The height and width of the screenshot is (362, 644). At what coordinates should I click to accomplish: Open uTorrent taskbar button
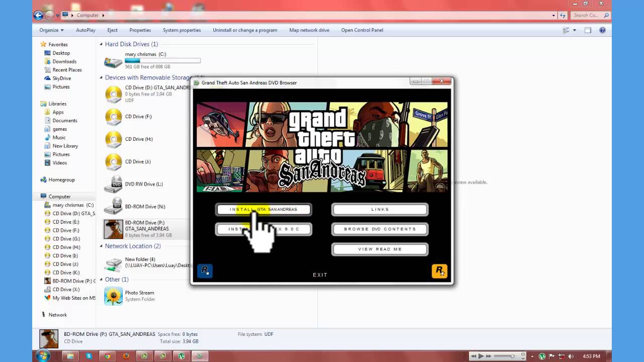181,356
